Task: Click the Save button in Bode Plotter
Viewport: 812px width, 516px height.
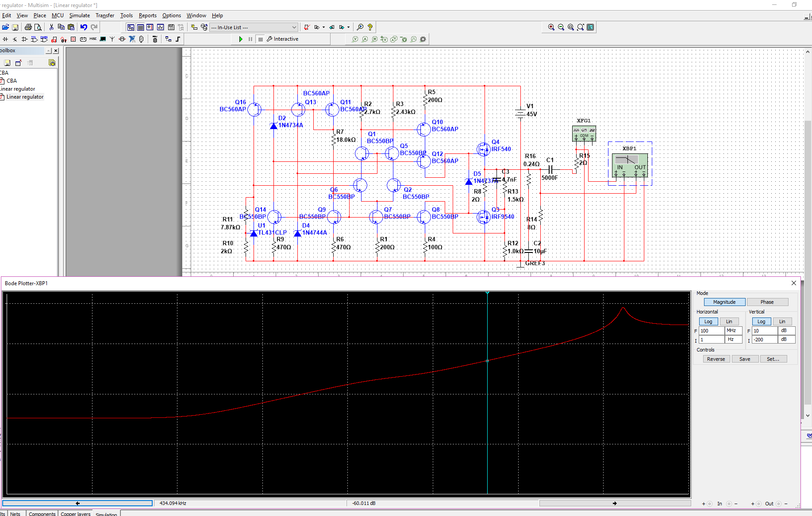Action: (x=744, y=359)
